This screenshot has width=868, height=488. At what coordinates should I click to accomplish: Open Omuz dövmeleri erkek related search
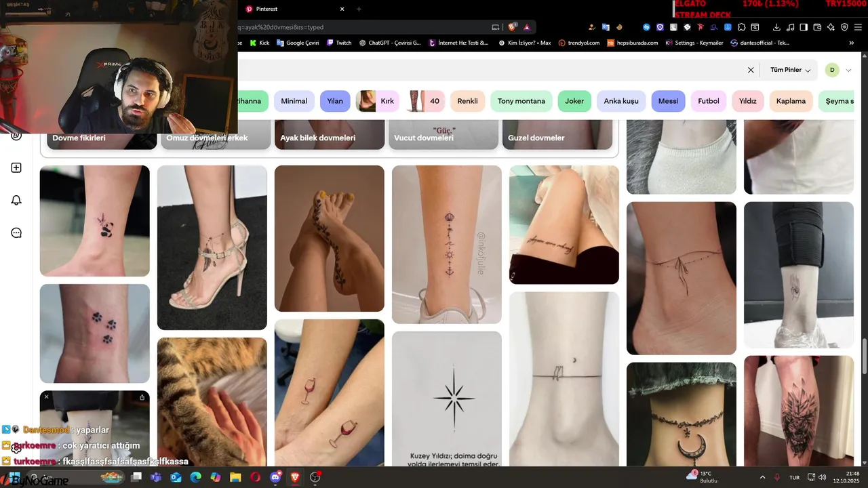[214, 135]
